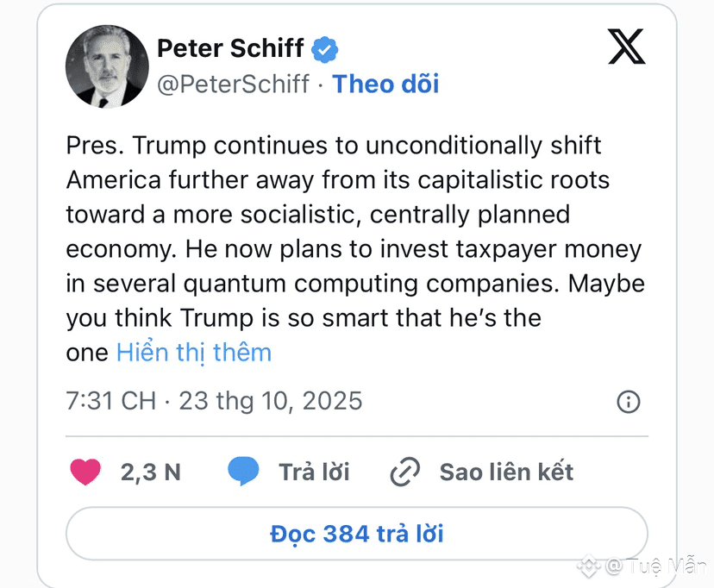Open the 7:31 CH timestamp link
714x588 pixels.
(110, 401)
